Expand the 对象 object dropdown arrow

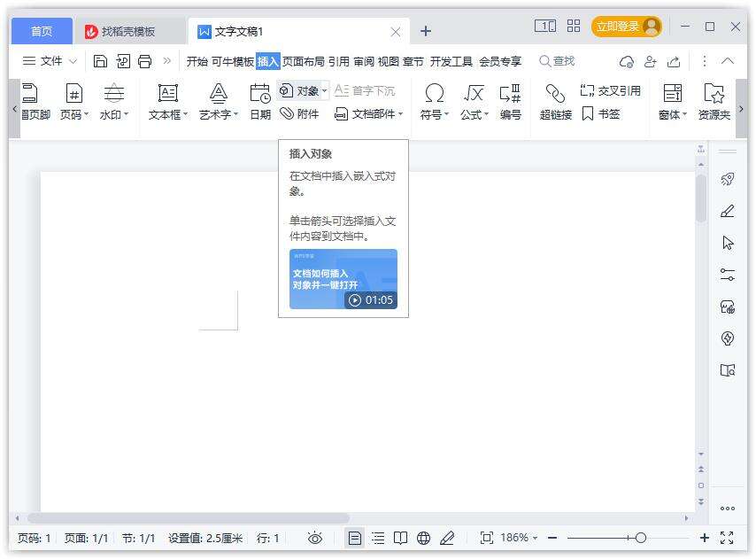325,90
